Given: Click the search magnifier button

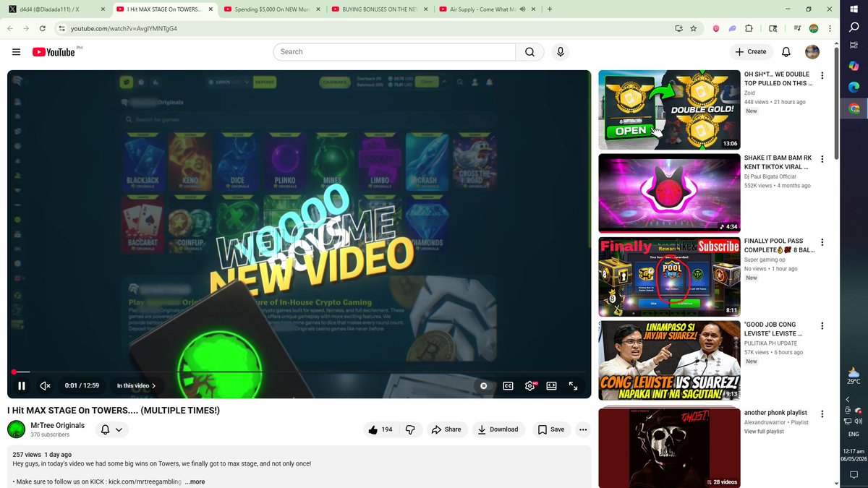Looking at the screenshot, I should coord(529,52).
